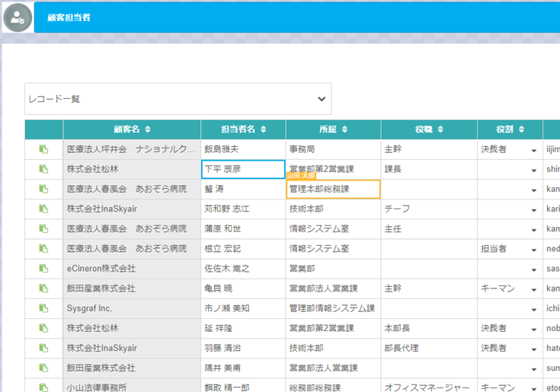Open empty 役割 dropdown in 佐佐木 嵩之 row
The height and width of the screenshot is (392, 560).
(533, 269)
